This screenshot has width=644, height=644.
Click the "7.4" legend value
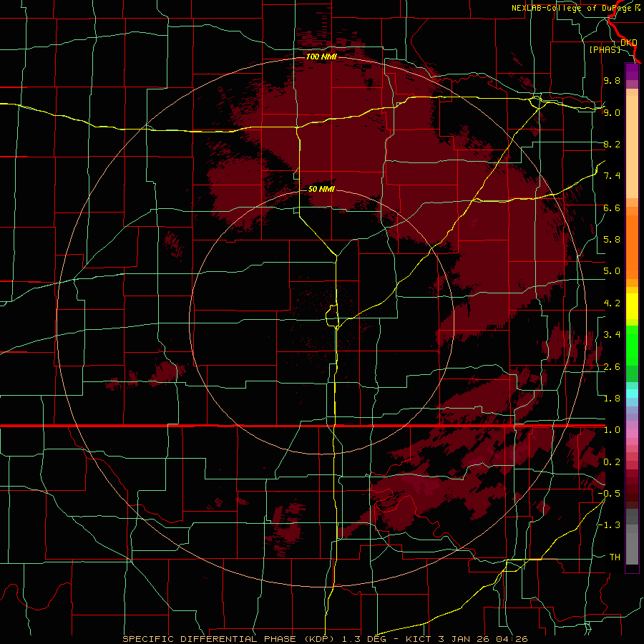pyautogui.click(x=612, y=176)
